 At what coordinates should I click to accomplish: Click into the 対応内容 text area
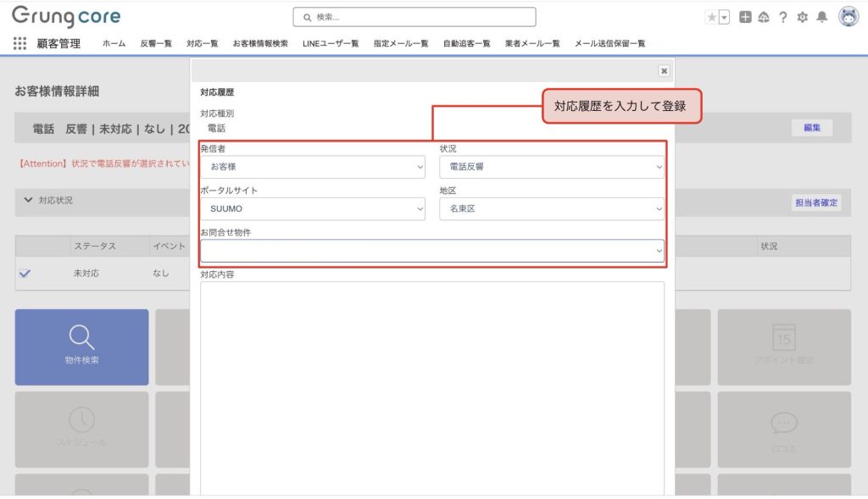click(x=432, y=381)
